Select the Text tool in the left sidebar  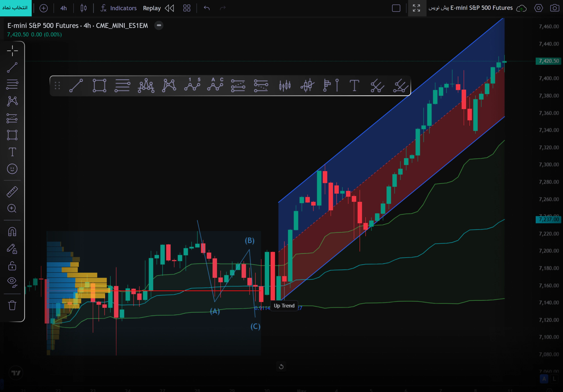pos(12,152)
